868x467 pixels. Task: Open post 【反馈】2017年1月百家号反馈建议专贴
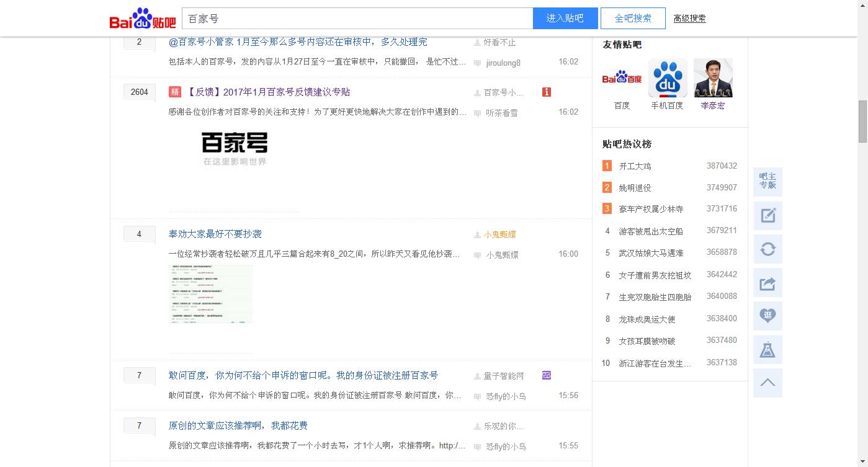pos(268,92)
